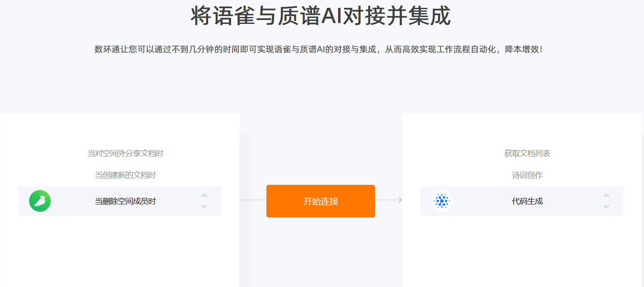The image size is (644, 287).
Task: Click empty area below the Yuque trigger selector
Action: (x=120, y=251)
